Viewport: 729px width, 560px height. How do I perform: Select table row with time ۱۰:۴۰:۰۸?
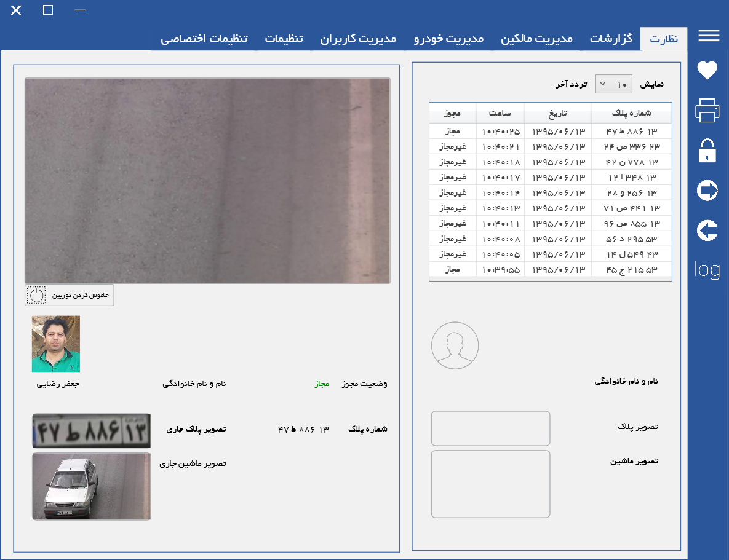click(551, 239)
